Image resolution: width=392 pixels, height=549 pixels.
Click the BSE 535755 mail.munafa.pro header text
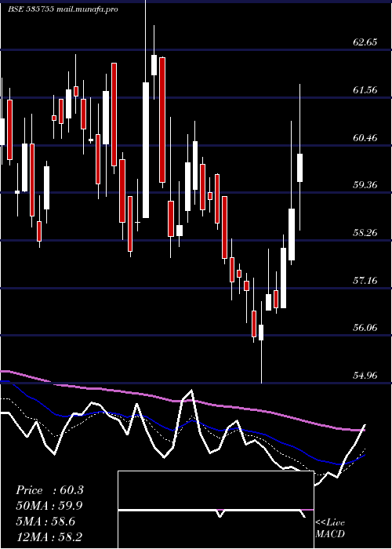pyautogui.click(x=62, y=9)
